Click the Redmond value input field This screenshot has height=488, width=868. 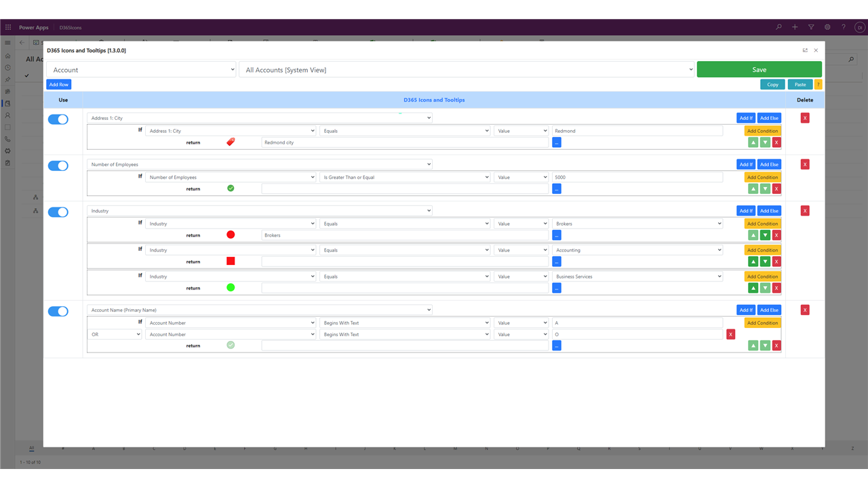(x=637, y=131)
